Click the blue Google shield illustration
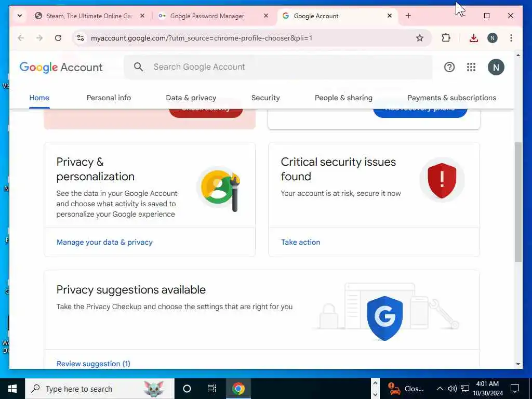The width and height of the screenshot is (532, 399). click(x=385, y=318)
